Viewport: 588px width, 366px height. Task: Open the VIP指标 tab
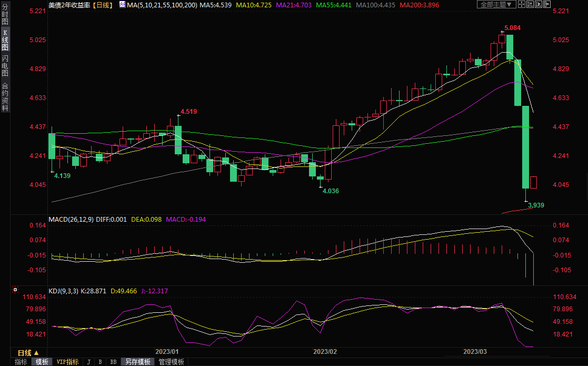point(67,362)
